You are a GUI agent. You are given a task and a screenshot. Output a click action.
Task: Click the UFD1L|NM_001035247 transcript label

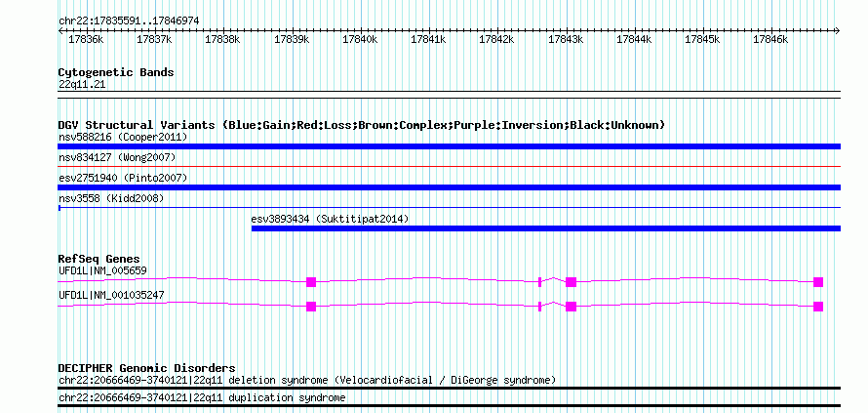point(111,295)
